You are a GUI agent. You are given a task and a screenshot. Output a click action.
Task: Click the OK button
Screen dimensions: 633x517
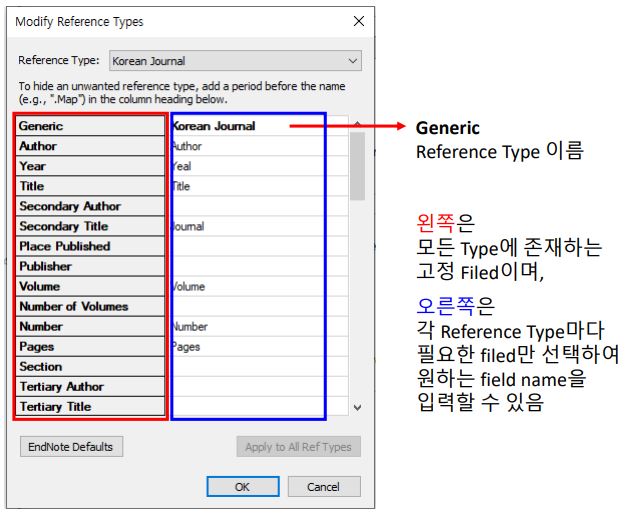click(243, 487)
